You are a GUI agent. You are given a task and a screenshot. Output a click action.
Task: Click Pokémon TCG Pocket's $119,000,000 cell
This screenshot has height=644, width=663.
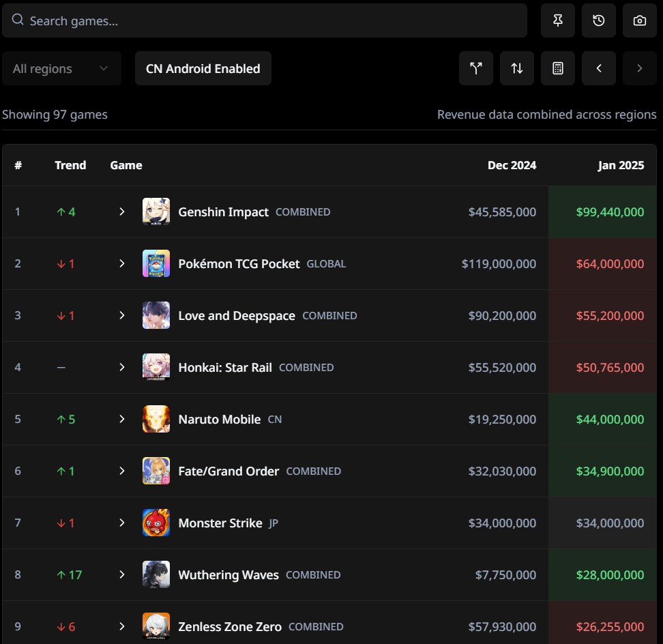pyautogui.click(x=499, y=263)
